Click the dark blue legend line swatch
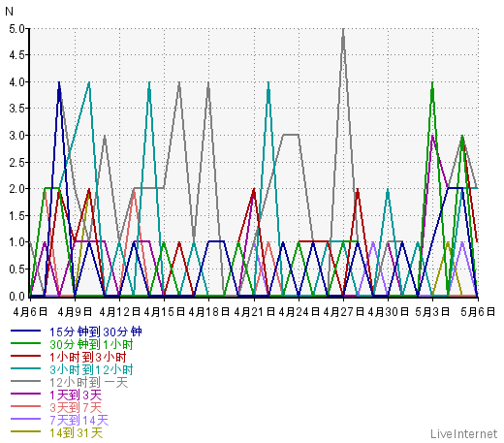Viewport: 504px width, 443px height. click(25, 331)
